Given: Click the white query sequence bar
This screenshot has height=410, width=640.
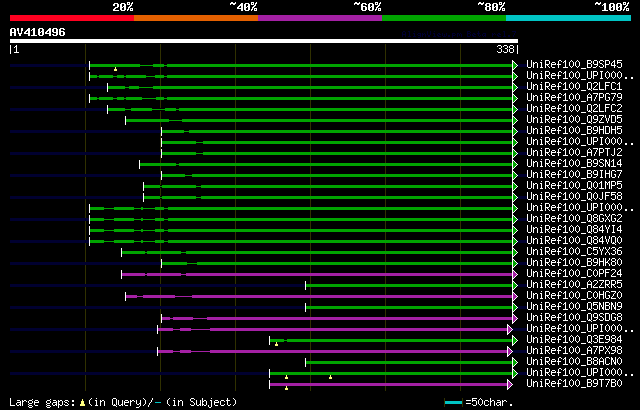Looking at the screenshot, I should (x=264, y=41).
